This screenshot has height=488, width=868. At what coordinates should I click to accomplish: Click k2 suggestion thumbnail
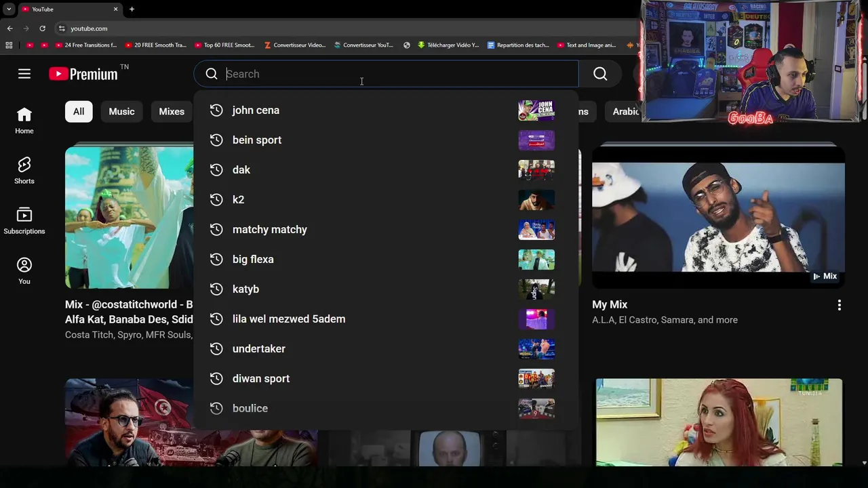coord(536,199)
